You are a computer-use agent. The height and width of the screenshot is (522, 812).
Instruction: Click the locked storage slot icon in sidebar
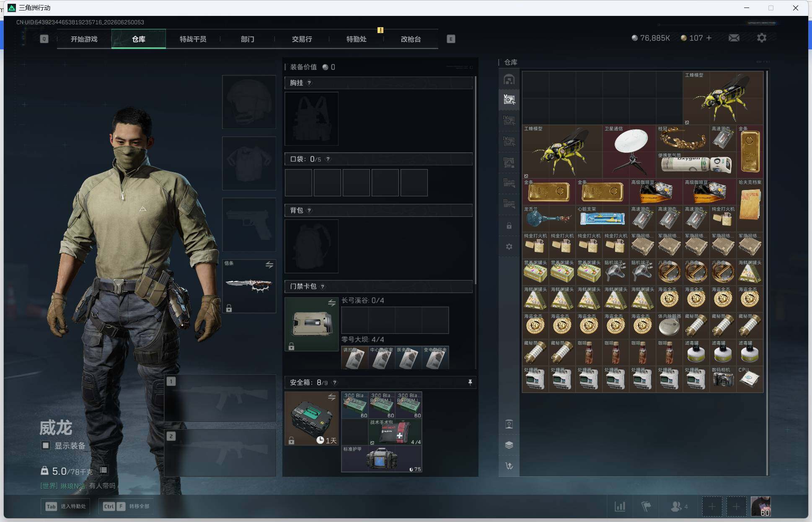509,226
